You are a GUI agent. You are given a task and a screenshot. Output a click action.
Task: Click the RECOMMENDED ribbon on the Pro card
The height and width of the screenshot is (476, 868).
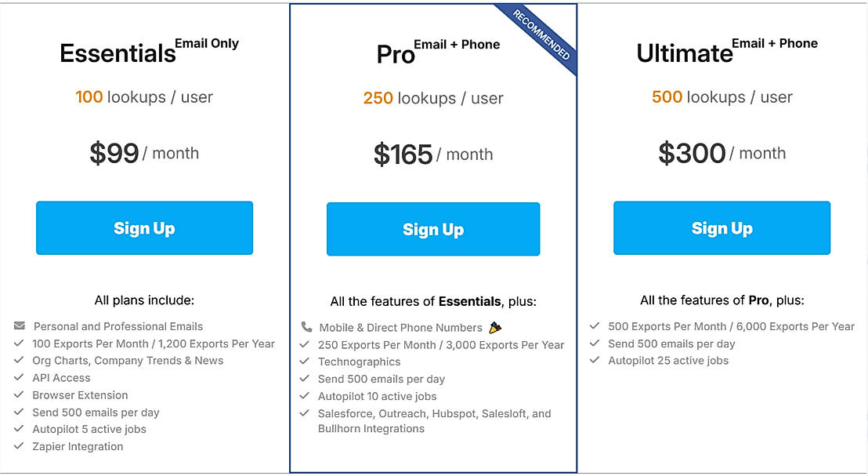542,37
